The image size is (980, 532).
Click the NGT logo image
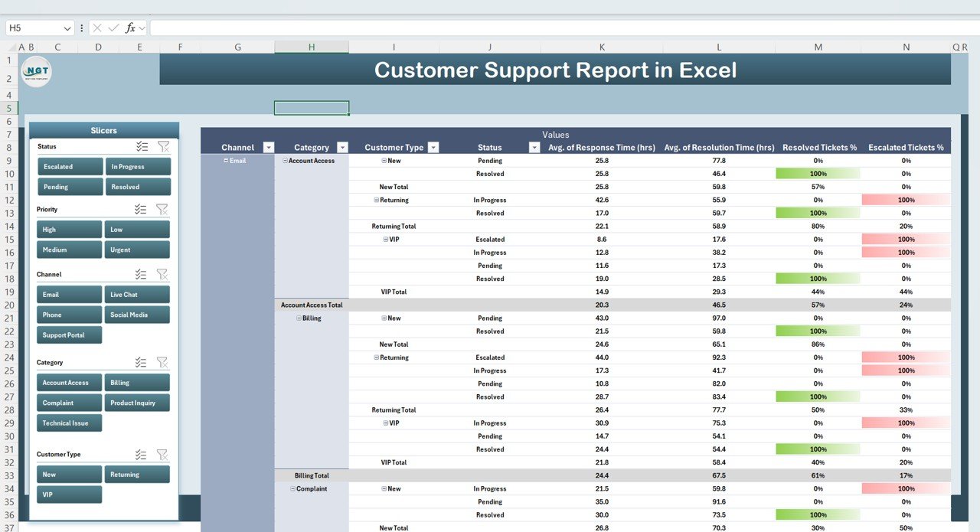pyautogui.click(x=36, y=71)
